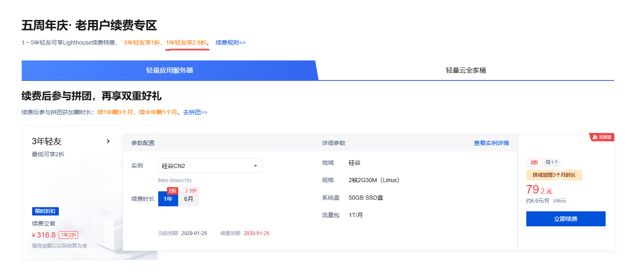This screenshot has width=644, height=278.
Task: Click the 限1个 limit tag
Action: click(552, 163)
